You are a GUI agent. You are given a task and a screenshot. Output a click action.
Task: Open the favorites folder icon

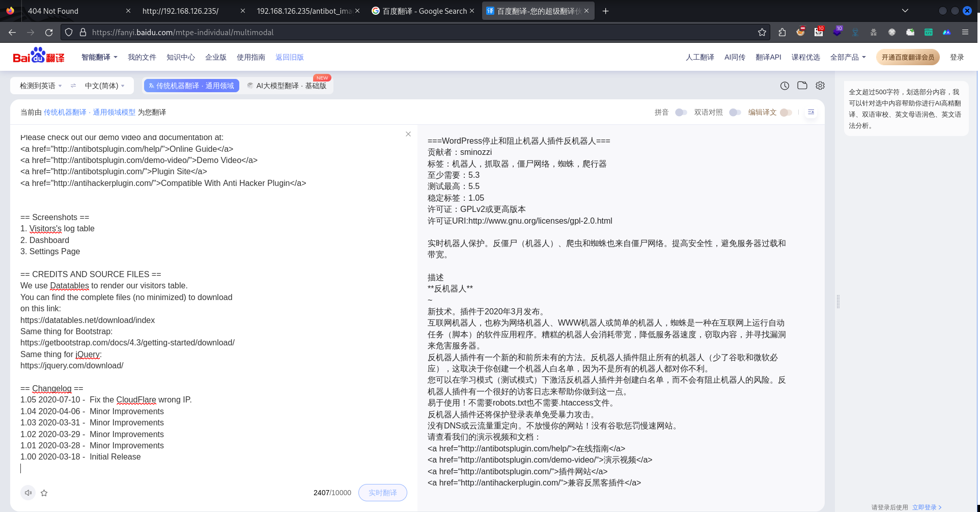802,86
